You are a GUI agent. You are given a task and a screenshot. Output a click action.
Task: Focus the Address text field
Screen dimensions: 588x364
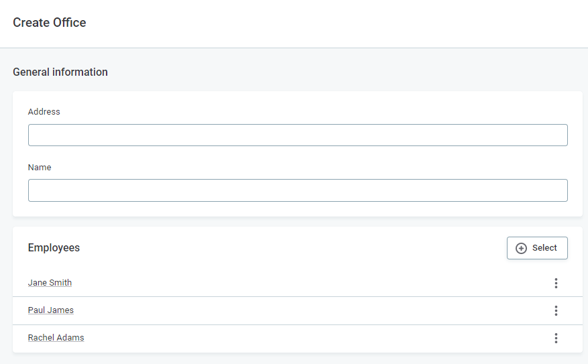[298, 135]
